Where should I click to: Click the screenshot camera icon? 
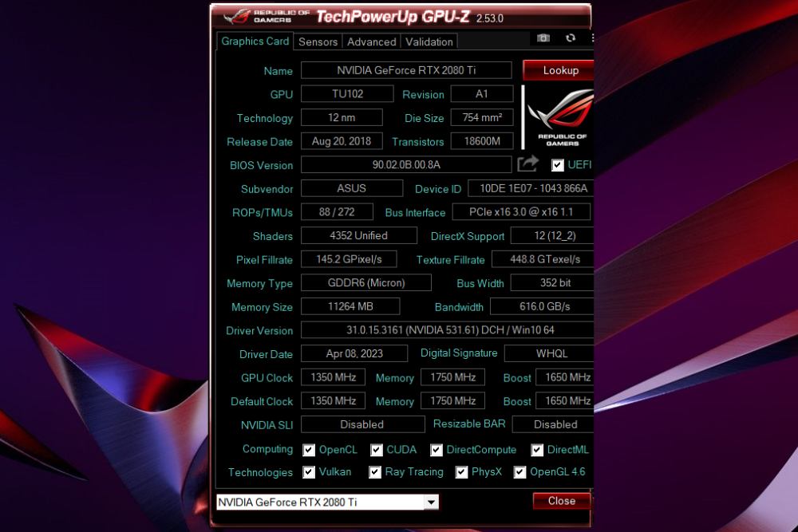pos(543,38)
